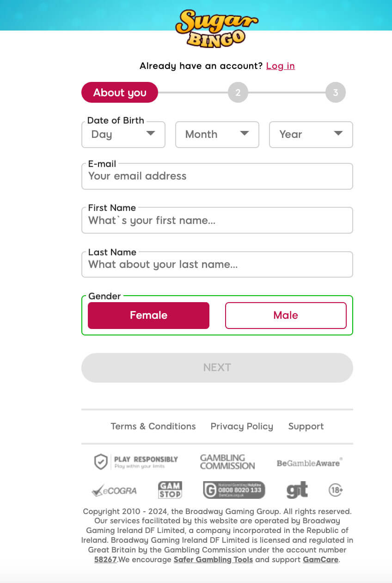Click the National Gambling Helpline badge
392x583 pixels.
pos(234,490)
